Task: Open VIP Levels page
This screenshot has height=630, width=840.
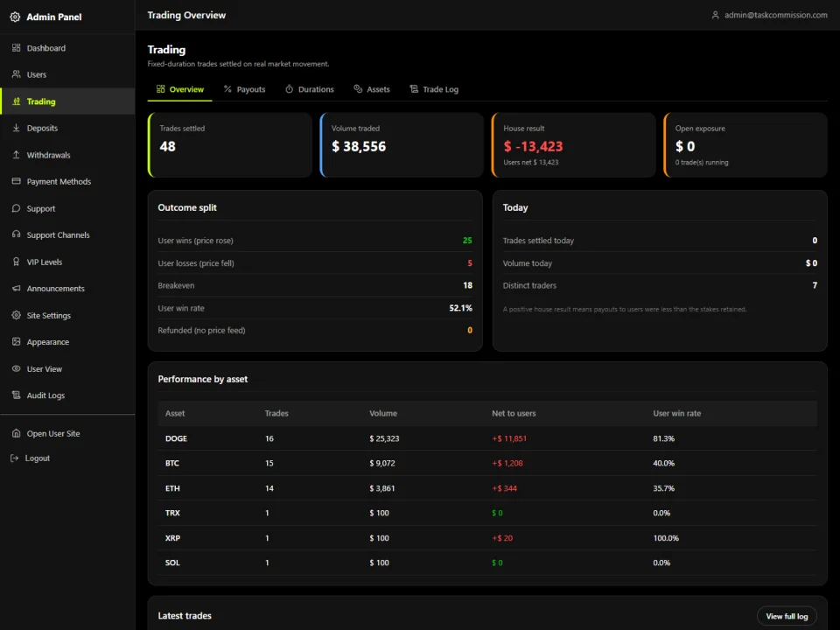Action: (67, 262)
